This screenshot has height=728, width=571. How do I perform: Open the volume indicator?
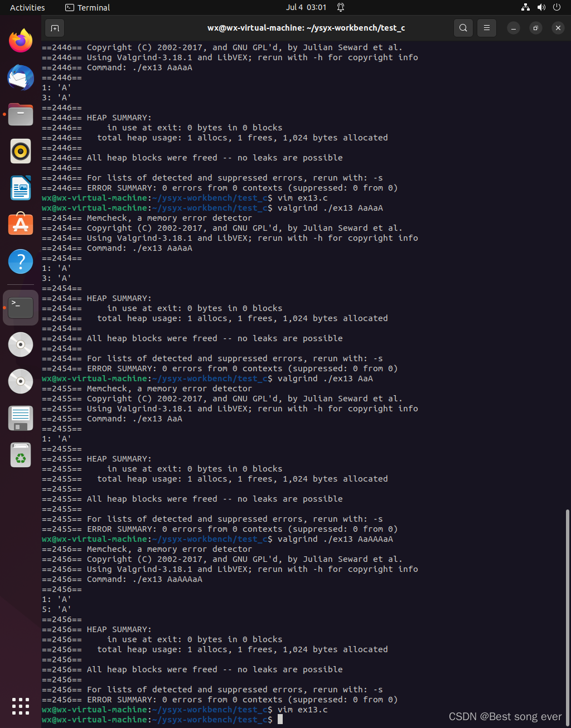pos(541,7)
